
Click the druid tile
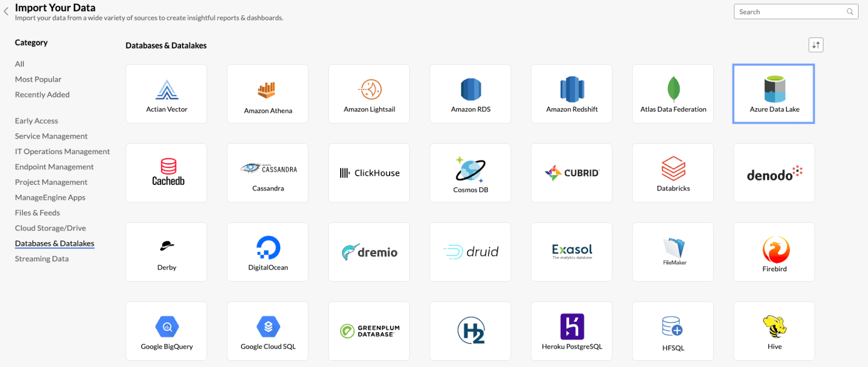click(471, 252)
